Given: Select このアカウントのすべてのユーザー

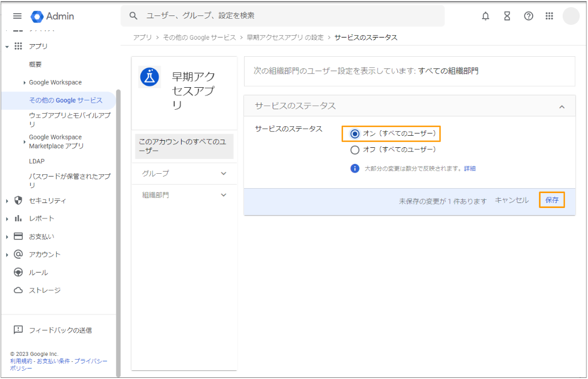Looking at the screenshot, I should pyautogui.click(x=184, y=146).
